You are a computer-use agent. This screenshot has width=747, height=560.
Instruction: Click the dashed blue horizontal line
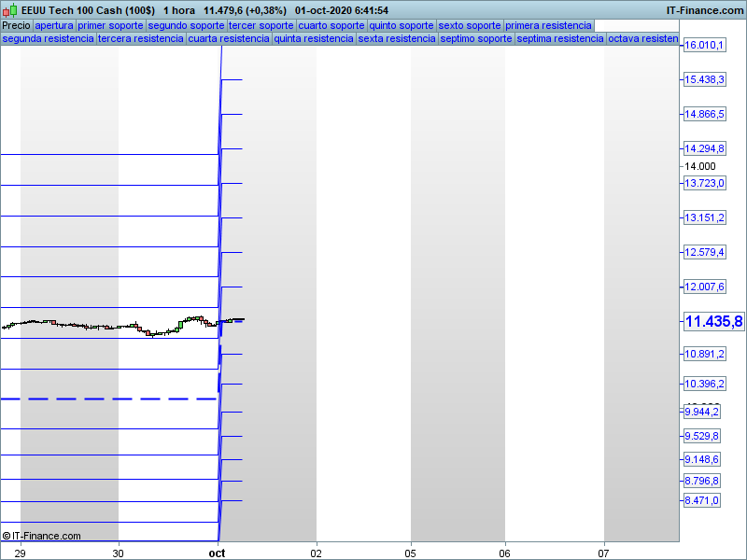click(x=109, y=399)
